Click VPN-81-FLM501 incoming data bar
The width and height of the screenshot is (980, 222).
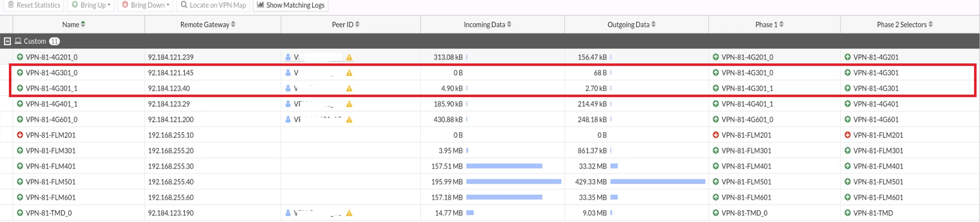click(x=514, y=182)
